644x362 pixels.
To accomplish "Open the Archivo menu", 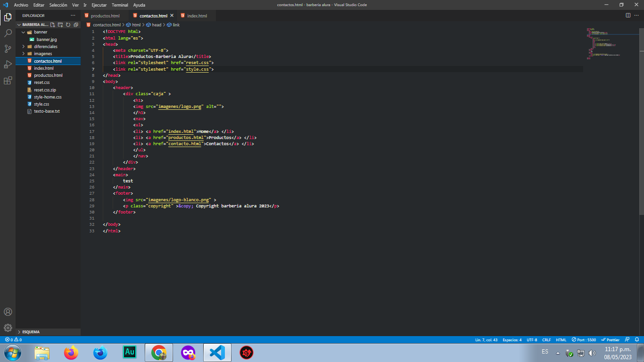I will 21,5.
